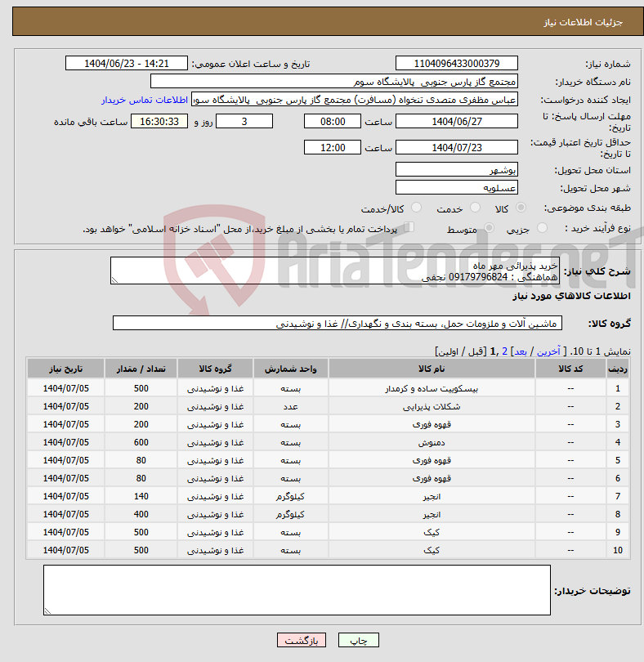Toggle the treasury bonds payment checkbox
Image resolution: width=644 pixels, height=662 pixels.
pyautogui.click(x=409, y=227)
